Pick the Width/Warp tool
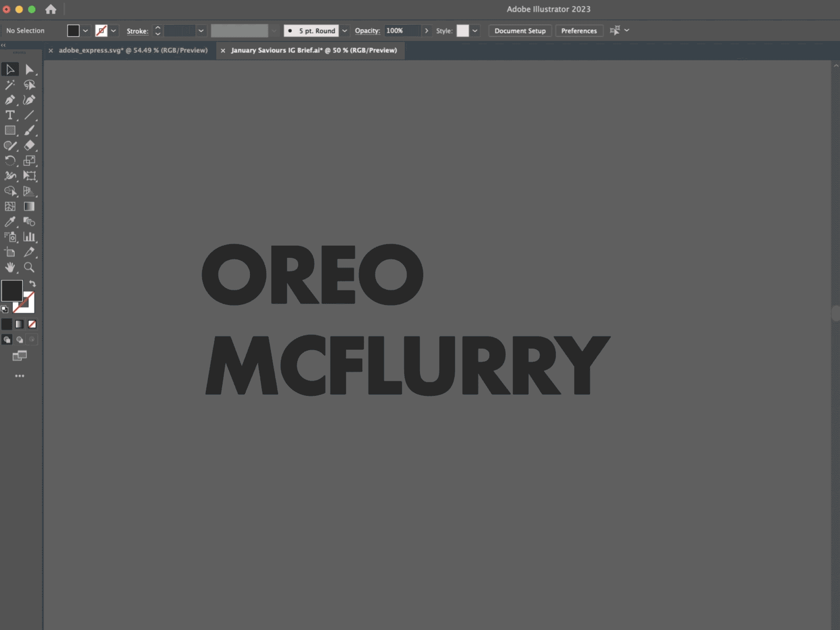 click(x=10, y=176)
